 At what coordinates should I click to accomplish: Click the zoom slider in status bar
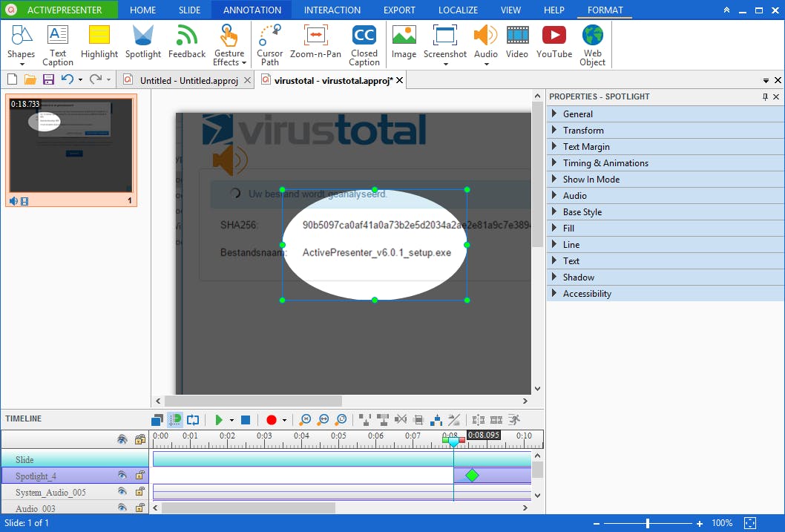648,523
